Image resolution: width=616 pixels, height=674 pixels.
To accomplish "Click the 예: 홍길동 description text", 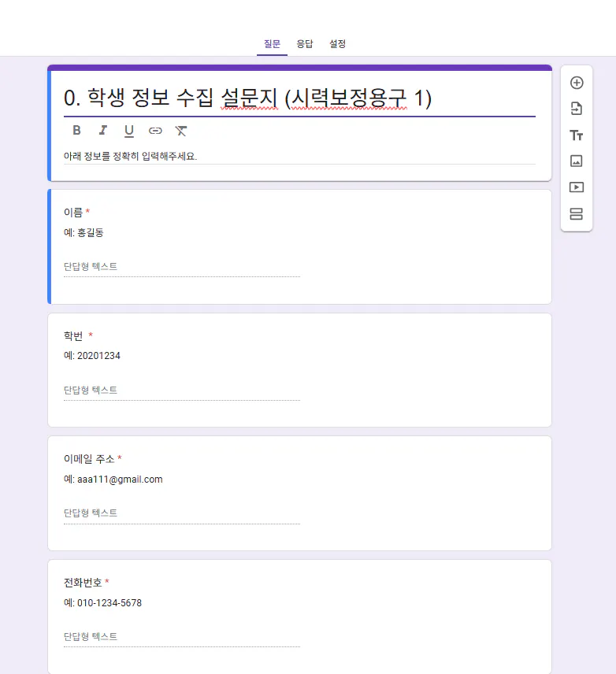I will click(x=83, y=232).
